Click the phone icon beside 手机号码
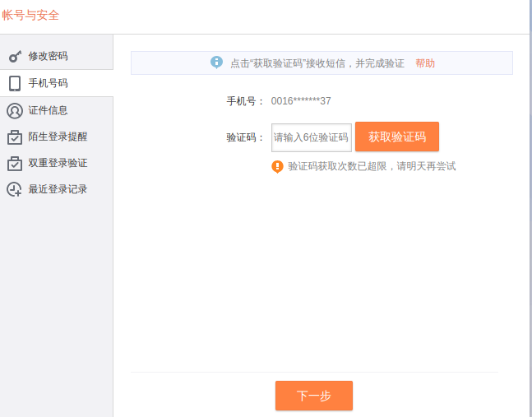The width and height of the screenshot is (532, 417). (x=15, y=83)
